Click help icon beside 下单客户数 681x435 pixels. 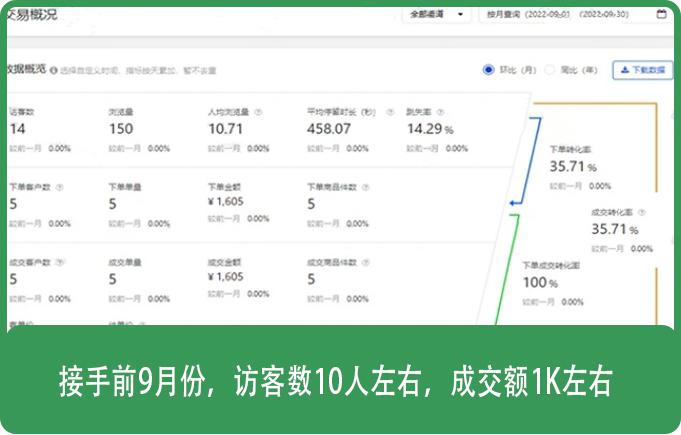60,187
